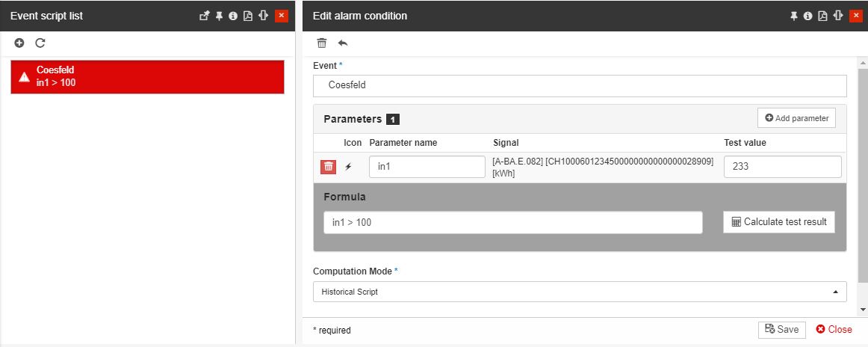
Task: Pin the Event script list panel
Action: [x=220, y=16]
